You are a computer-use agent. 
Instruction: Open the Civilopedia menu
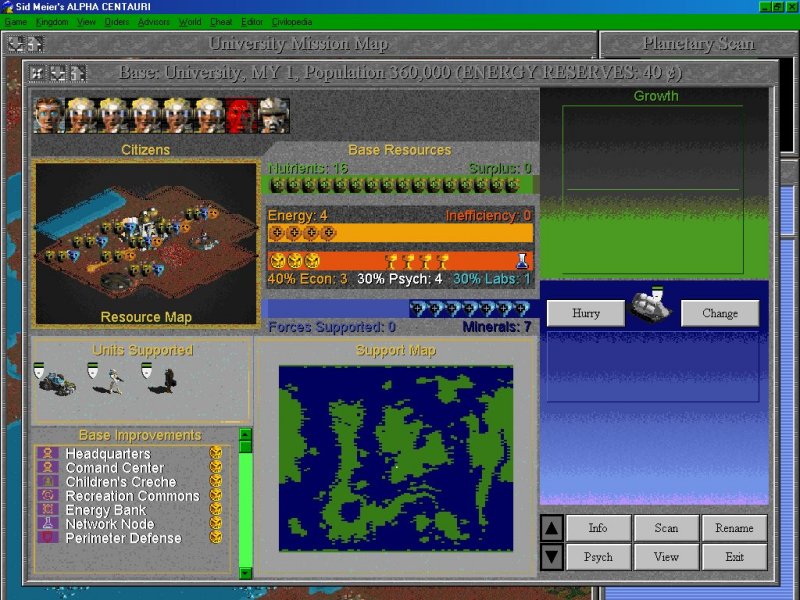(x=292, y=22)
